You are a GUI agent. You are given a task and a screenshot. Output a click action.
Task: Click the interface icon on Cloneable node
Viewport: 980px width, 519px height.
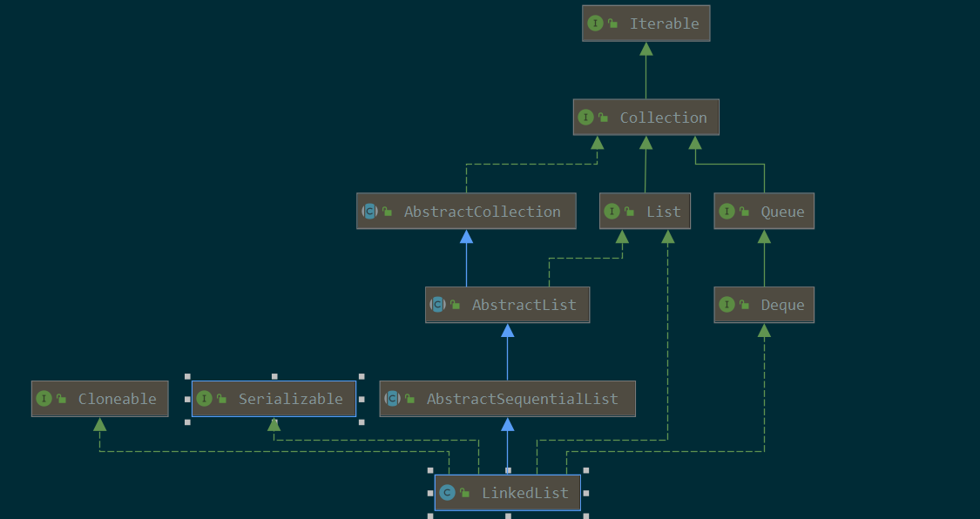[x=44, y=399]
